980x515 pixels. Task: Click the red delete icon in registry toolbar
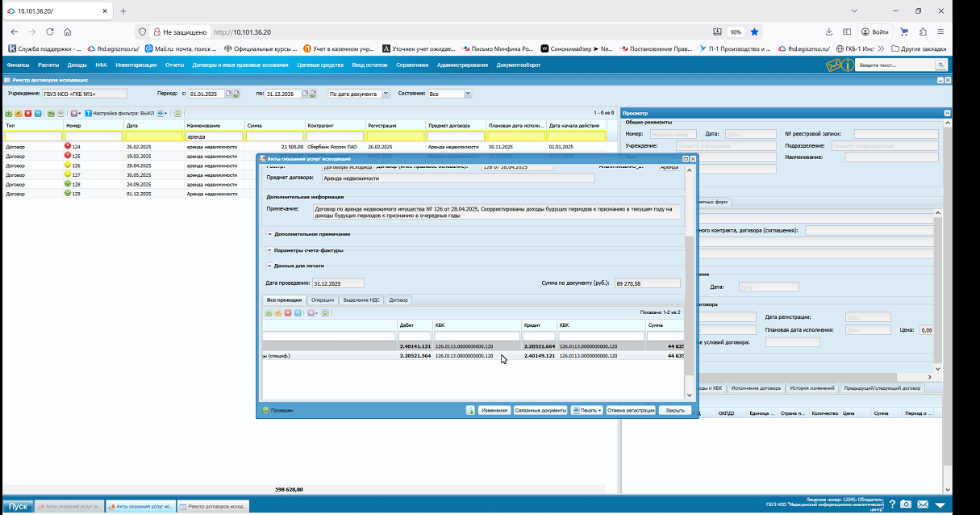[28, 113]
